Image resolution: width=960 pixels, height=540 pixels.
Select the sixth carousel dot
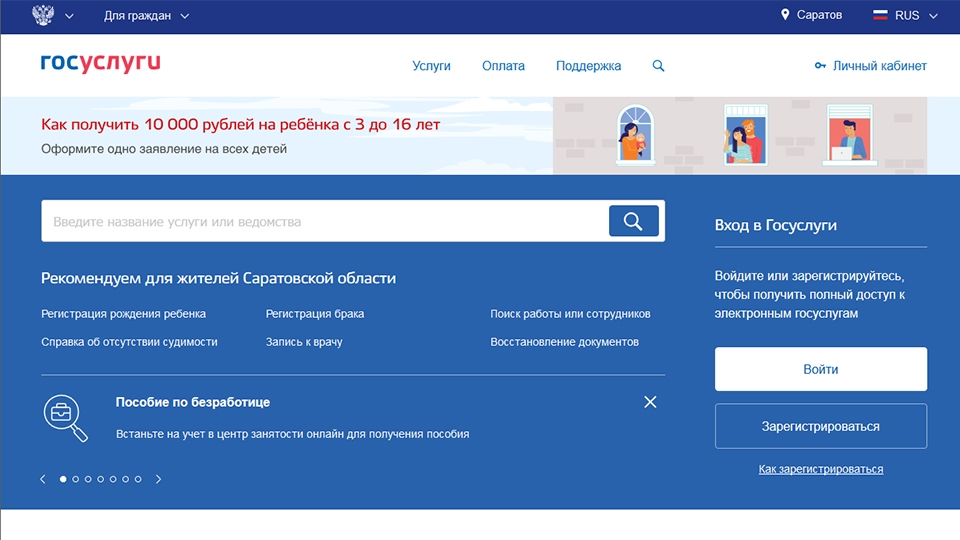click(126, 479)
